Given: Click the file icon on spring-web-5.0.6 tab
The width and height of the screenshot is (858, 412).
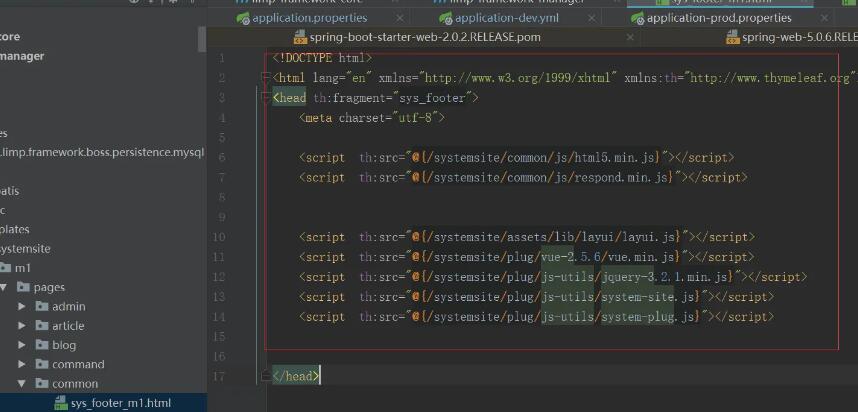Looking at the screenshot, I should [733, 37].
